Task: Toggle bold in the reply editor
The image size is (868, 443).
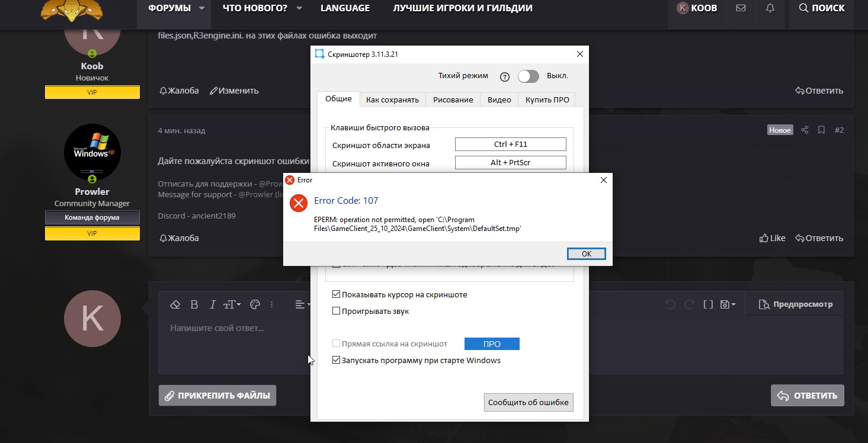Action: tap(194, 304)
